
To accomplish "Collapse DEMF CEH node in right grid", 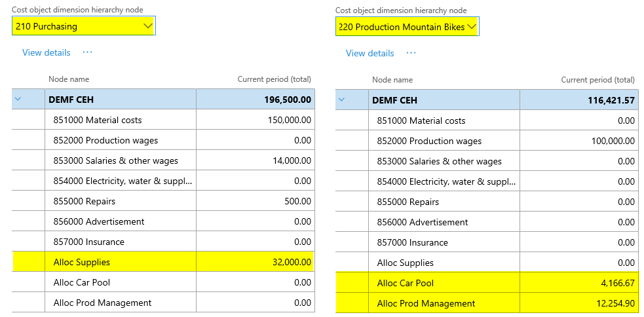I will 342,100.
